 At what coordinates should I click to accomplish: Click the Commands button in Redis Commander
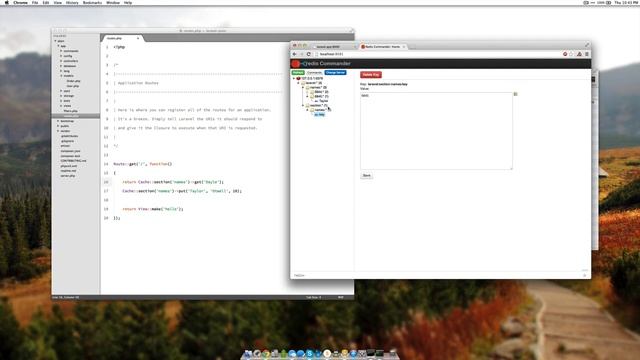(x=314, y=73)
